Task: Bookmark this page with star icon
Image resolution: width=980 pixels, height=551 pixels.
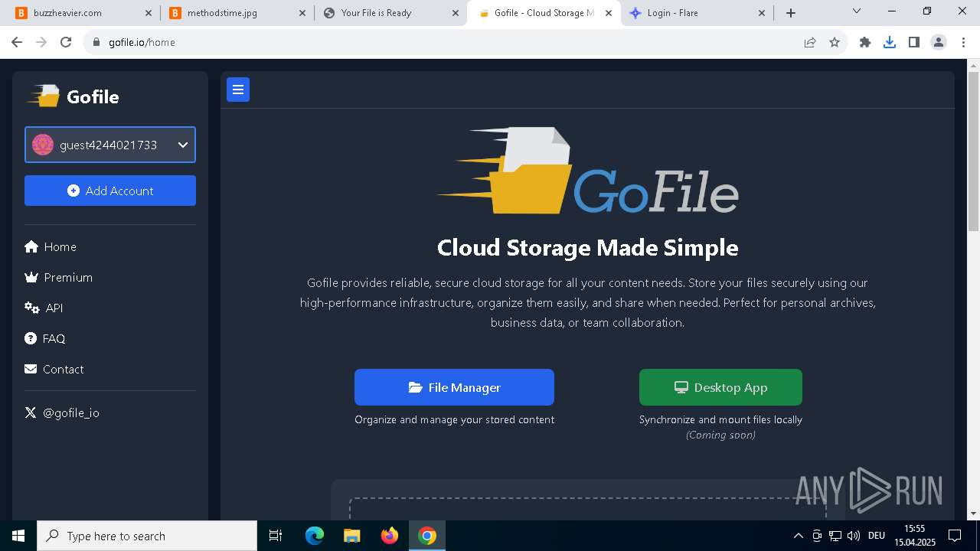Action: 835,42
